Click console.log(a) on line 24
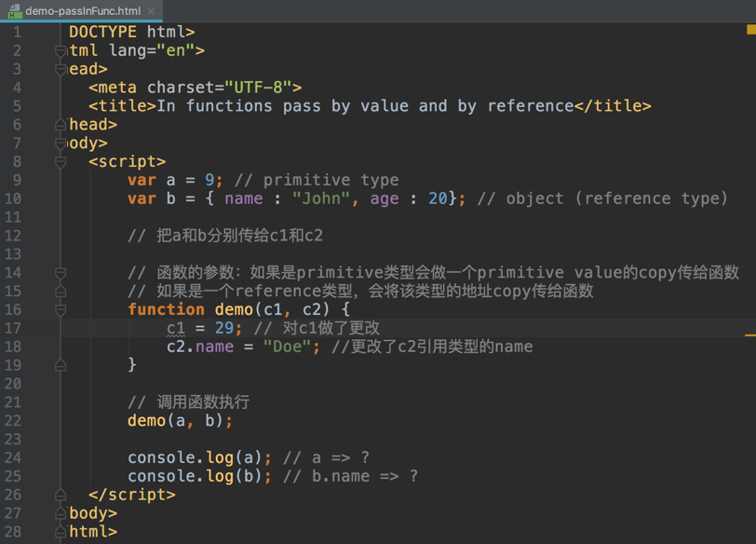756x544 pixels. point(199,457)
